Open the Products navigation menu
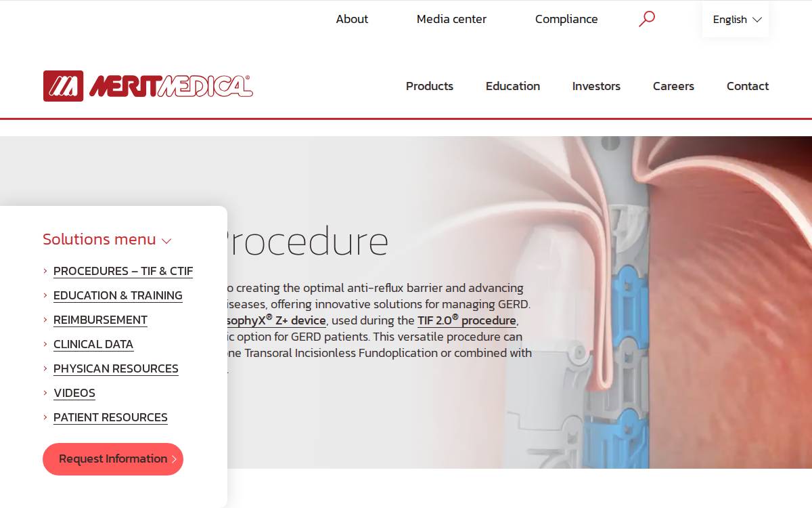812x508 pixels. point(430,86)
